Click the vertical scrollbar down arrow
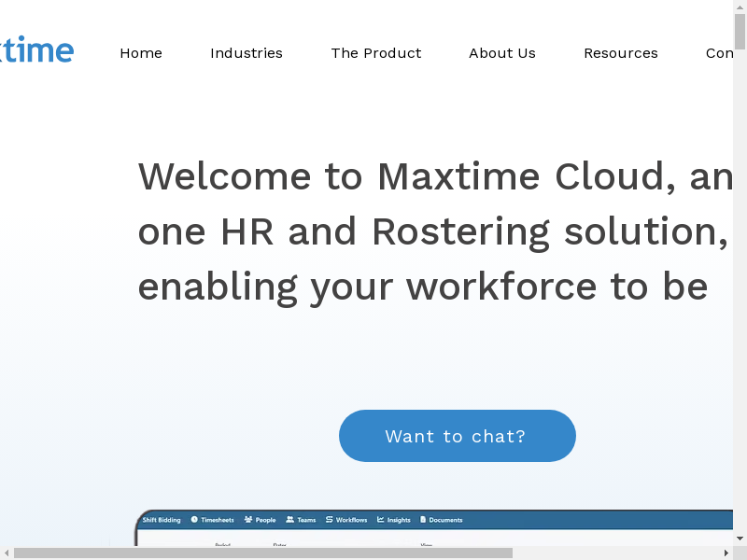The image size is (747, 560). click(740, 539)
